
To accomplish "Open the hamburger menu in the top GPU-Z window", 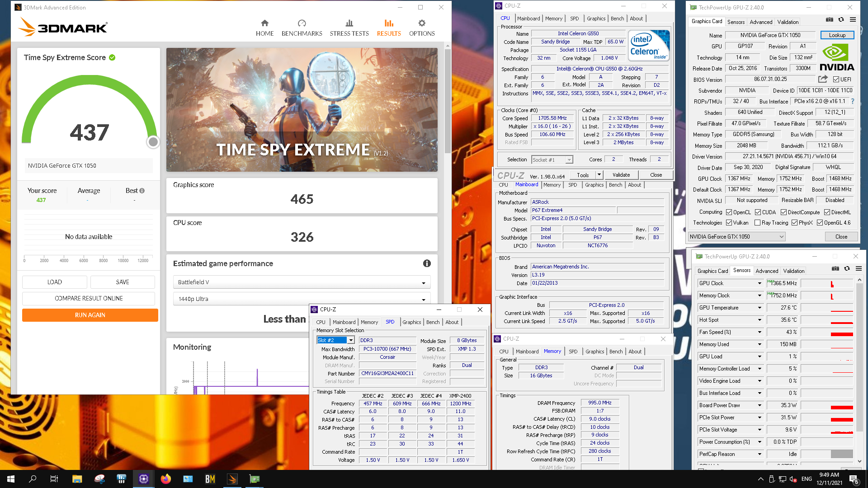I will tap(853, 19).
